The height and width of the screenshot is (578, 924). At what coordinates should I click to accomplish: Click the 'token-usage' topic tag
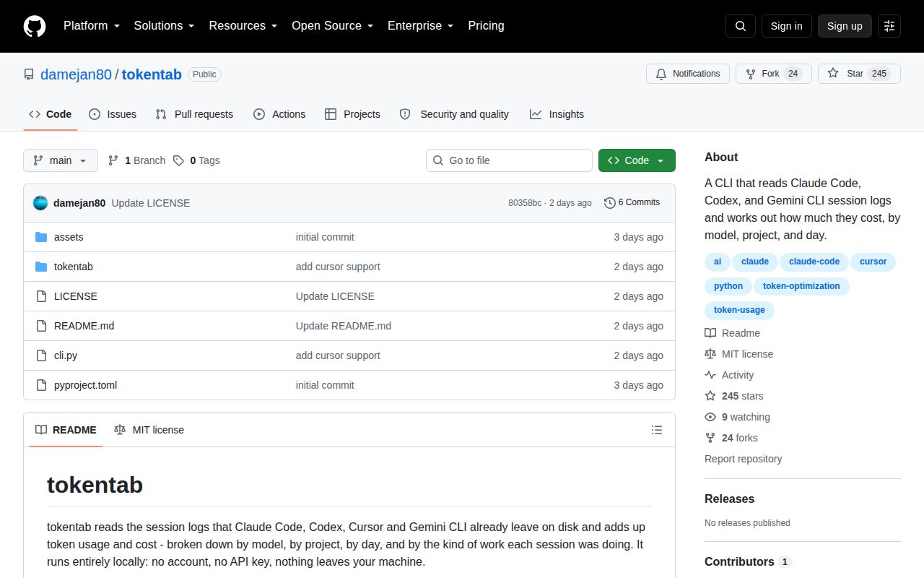(739, 310)
